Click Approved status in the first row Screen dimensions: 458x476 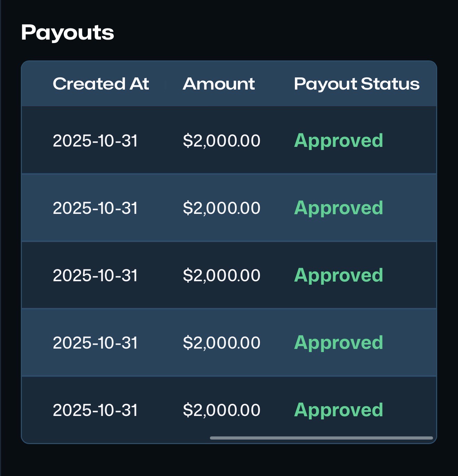(339, 141)
